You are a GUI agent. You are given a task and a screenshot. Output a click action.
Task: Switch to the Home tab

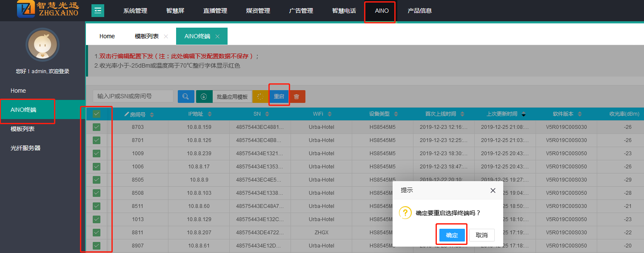coord(107,37)
